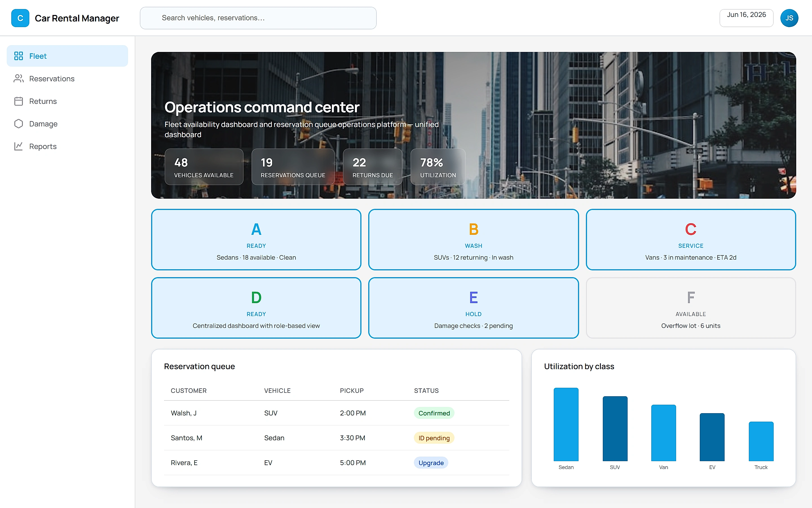Click the Truck bar in utilization chart
This screenshot has width=812, height=508.
click(761, 441)
